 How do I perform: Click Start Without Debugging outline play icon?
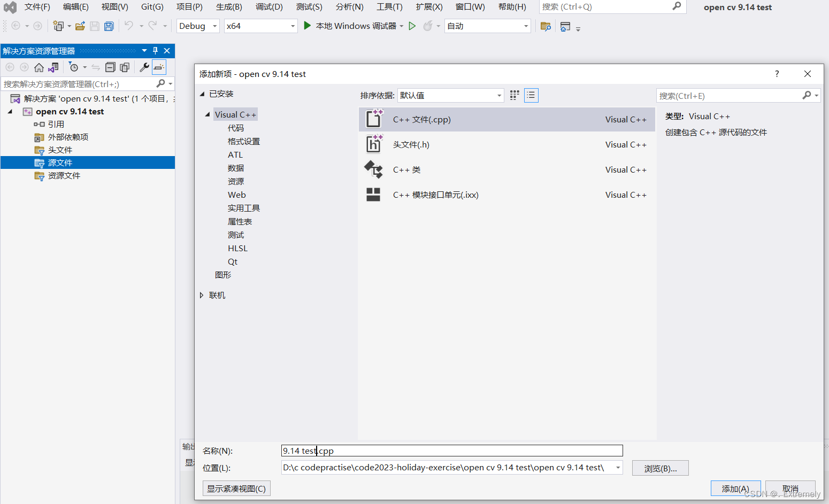click(x=412, y=26)
